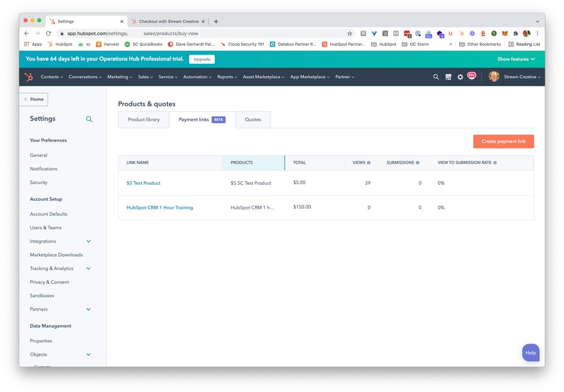
Task: Open the 99+ notifications balloon icon
Action: pyautogui.click(x=472, y=77)
